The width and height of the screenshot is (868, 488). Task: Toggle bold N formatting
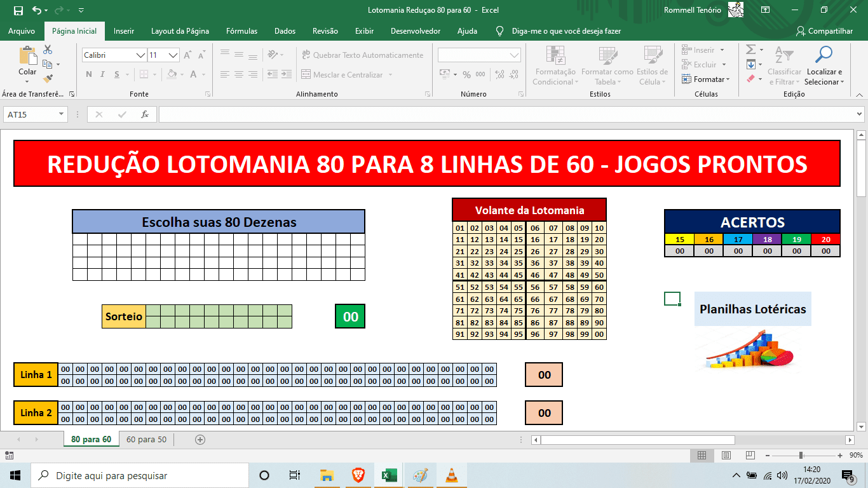click(89, 74)
